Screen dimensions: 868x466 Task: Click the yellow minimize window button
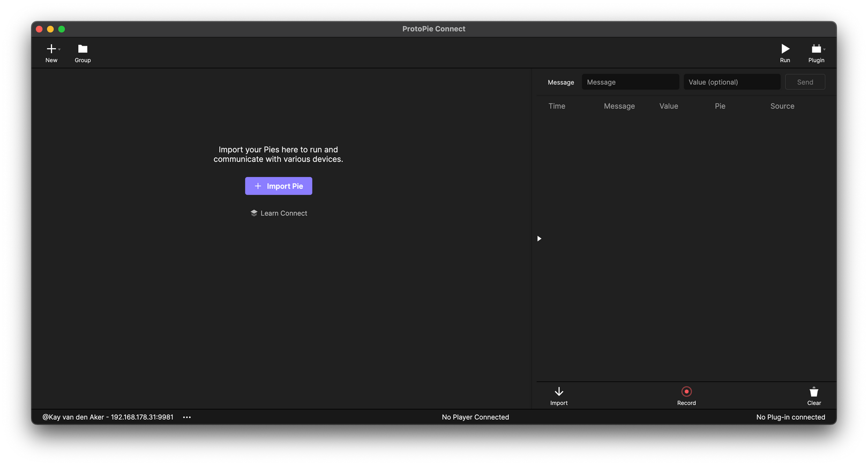click(x=50, y=29)
